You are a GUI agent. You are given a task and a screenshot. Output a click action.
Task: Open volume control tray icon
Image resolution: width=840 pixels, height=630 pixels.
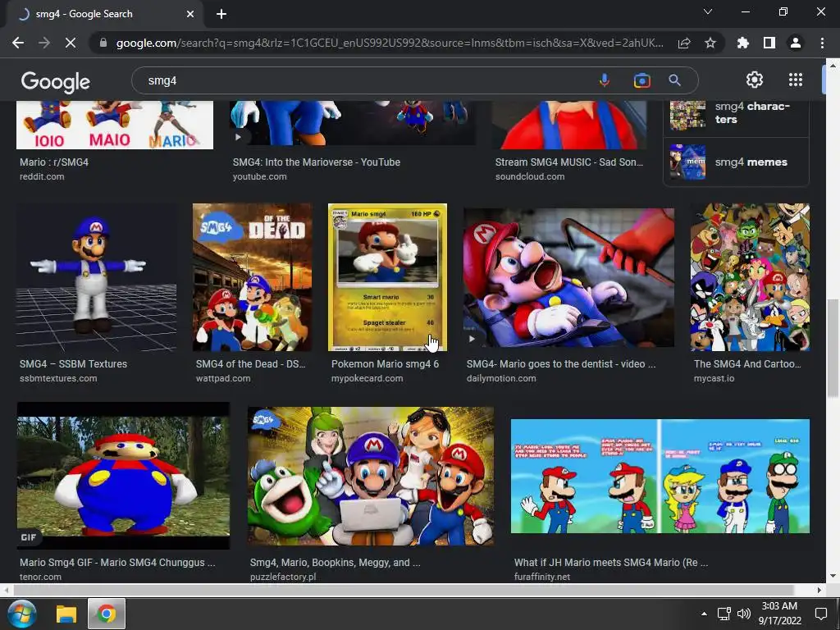coord(743,614)
